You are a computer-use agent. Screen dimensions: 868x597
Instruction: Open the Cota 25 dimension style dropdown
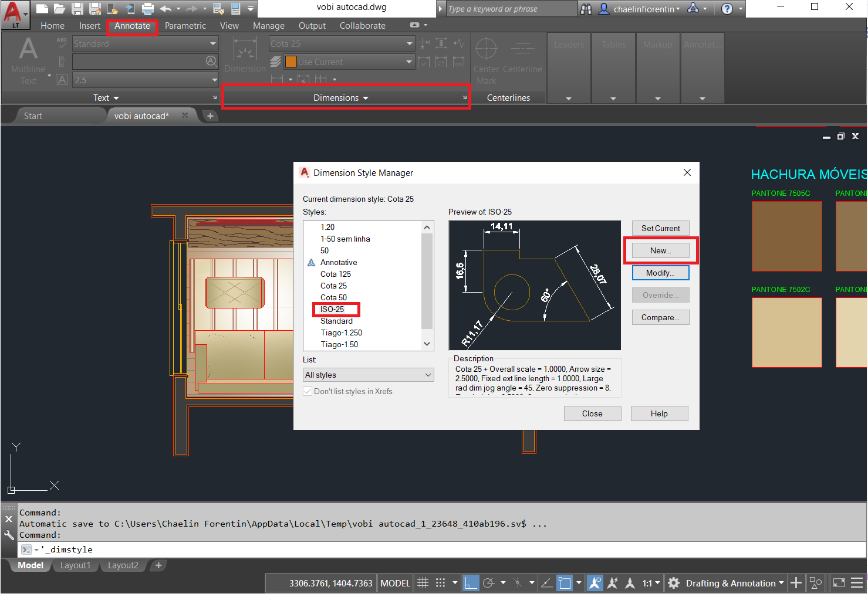[342, 43]
